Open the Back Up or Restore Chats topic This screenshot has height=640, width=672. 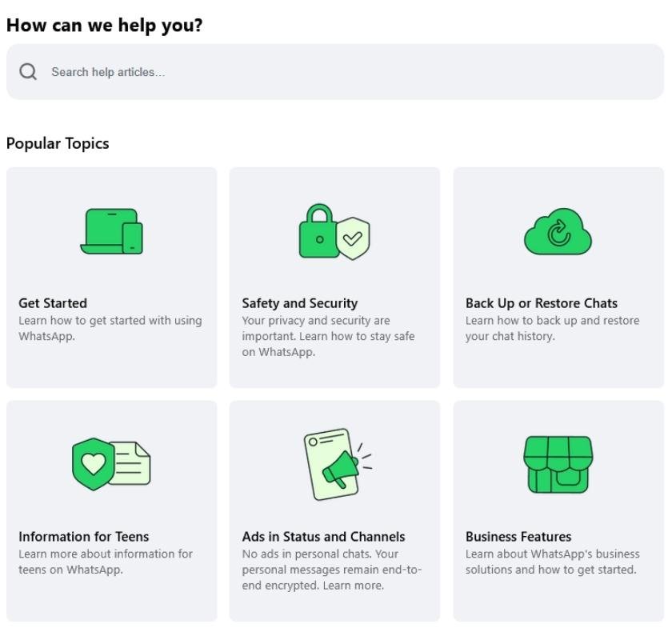[x=558, y=276]
